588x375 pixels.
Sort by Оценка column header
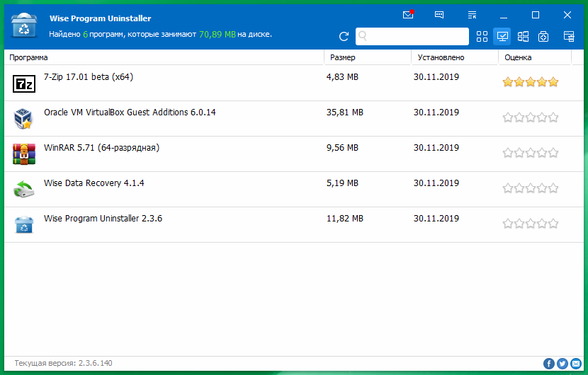535,57
